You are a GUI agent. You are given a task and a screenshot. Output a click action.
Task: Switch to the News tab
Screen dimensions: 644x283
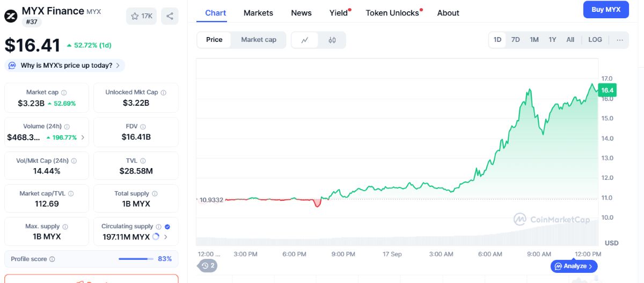301,13
